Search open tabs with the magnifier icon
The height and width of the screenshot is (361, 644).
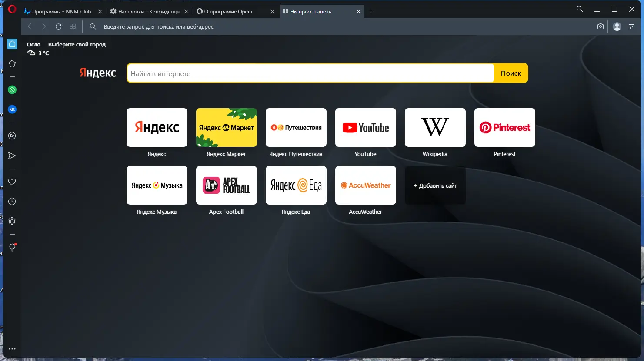[x=580, y=9]
